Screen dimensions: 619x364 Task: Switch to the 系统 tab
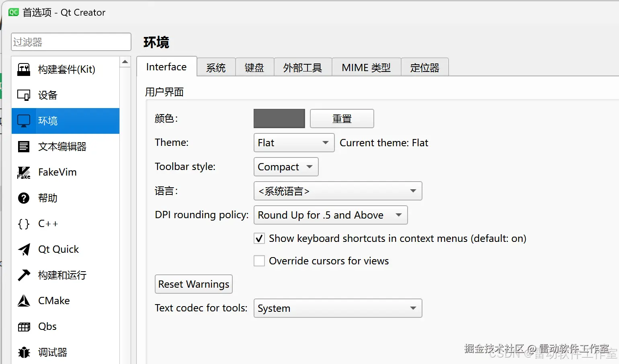(x=216, y=67)
